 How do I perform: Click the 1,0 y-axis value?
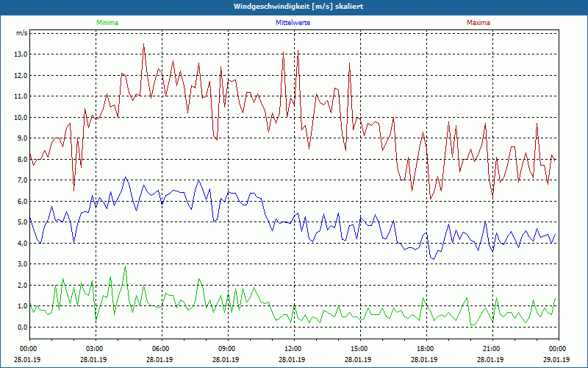[x=23, y=306]
